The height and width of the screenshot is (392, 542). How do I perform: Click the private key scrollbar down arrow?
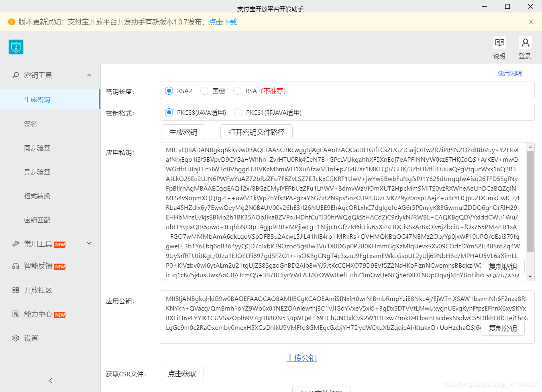[x=530, y=276]
